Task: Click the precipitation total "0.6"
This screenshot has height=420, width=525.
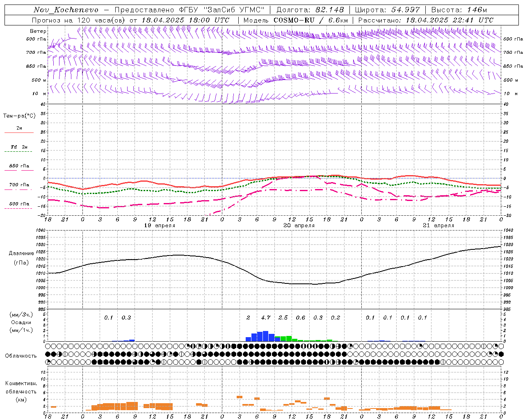Action: [301, 317]
